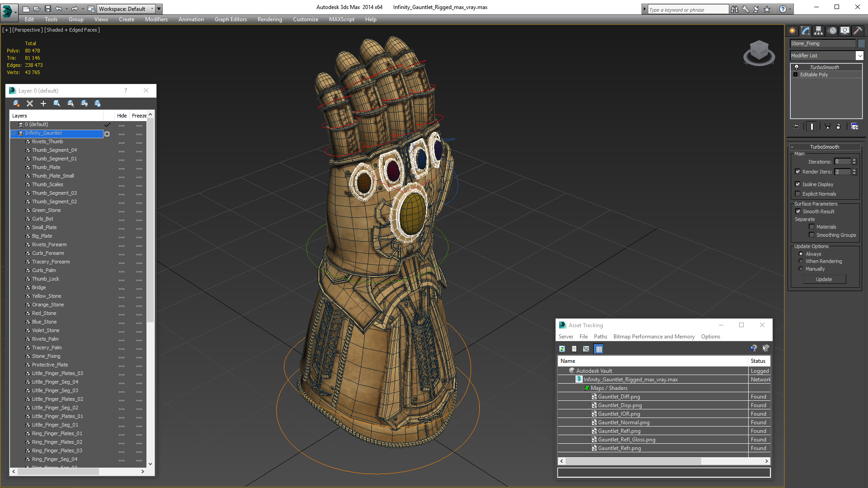Click the binoculars search icon in title bar

tap(735, 9)
